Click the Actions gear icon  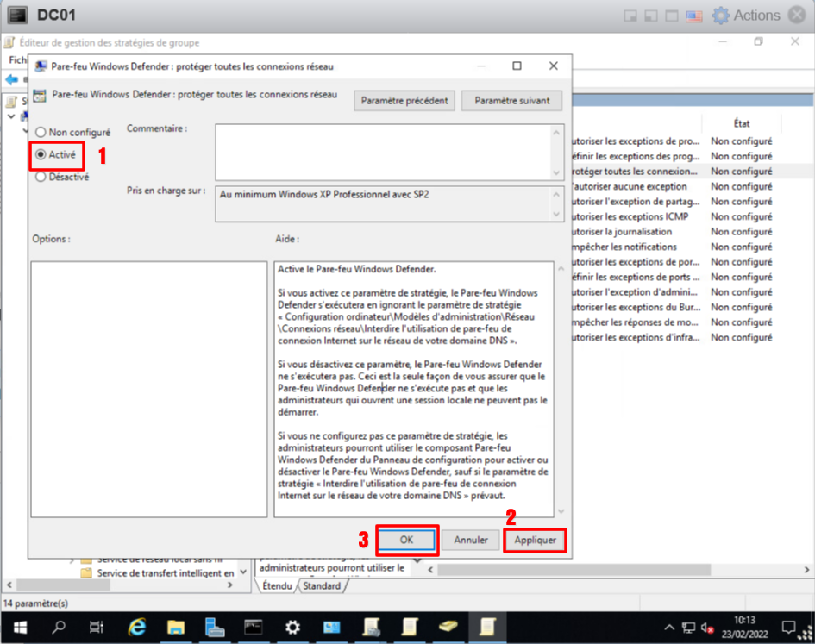pyautogui.click(x=720, y=16)
